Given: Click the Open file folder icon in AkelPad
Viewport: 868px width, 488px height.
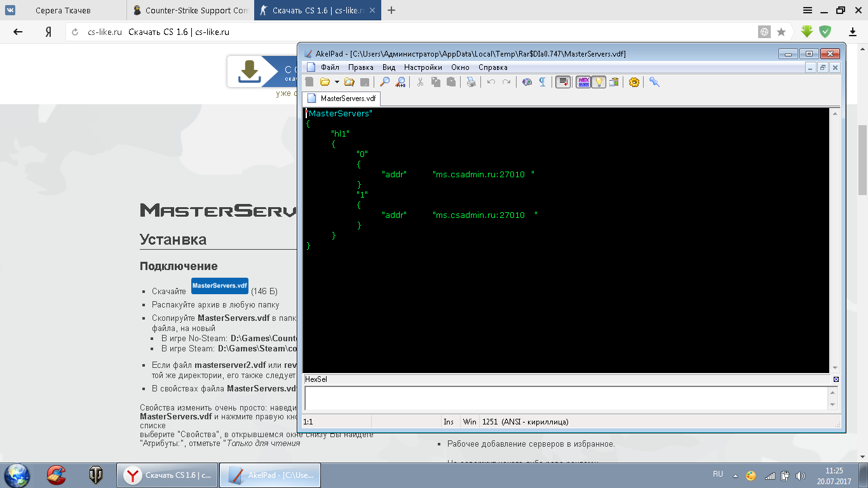Looking at the screenshot, I should pos(325,82).
